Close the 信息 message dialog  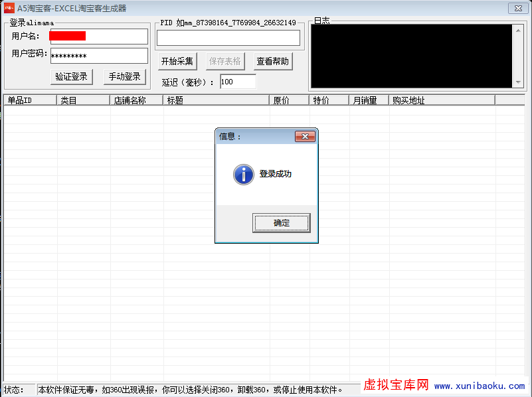pos(305,136)
